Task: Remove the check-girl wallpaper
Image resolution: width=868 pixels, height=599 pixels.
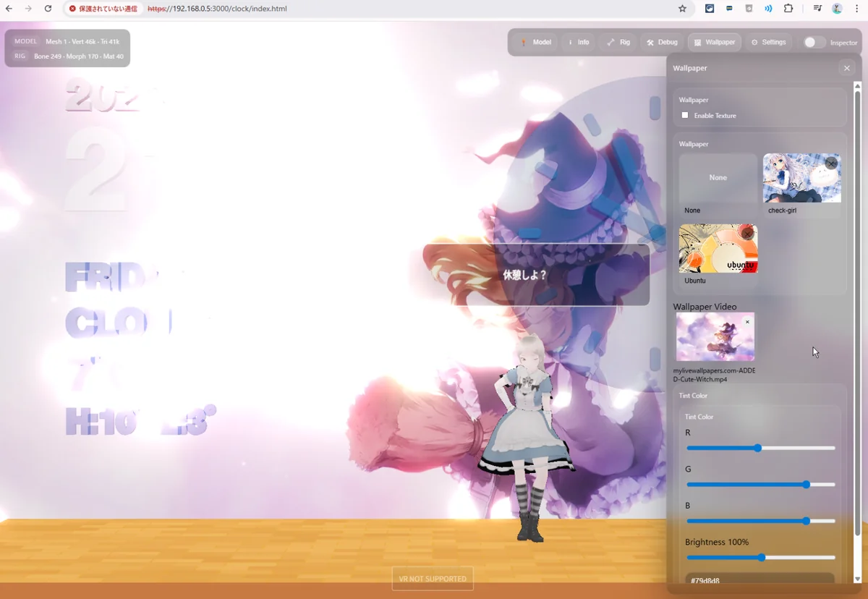Action: (x=831, y=163)
